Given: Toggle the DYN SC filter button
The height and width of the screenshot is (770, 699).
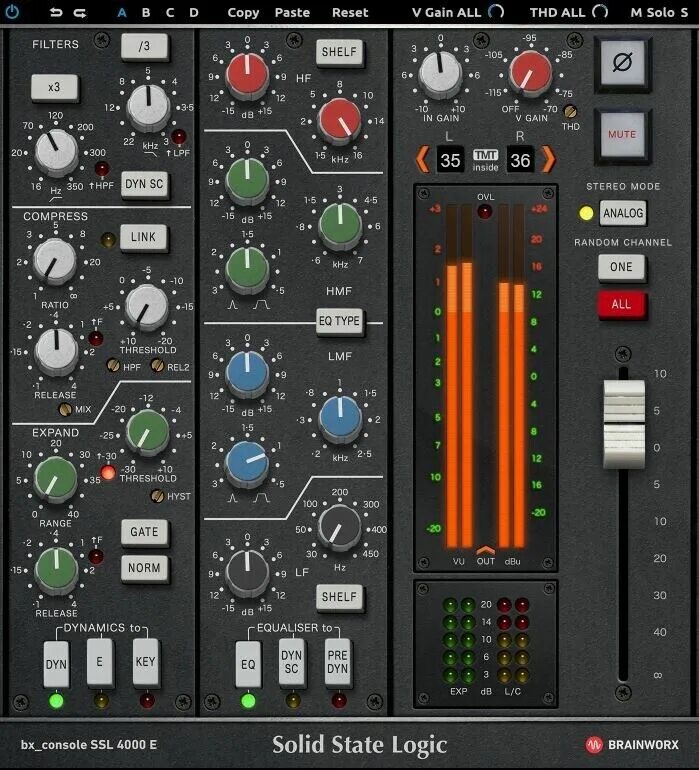Looking at the screenshot, I should click(144, 184).
